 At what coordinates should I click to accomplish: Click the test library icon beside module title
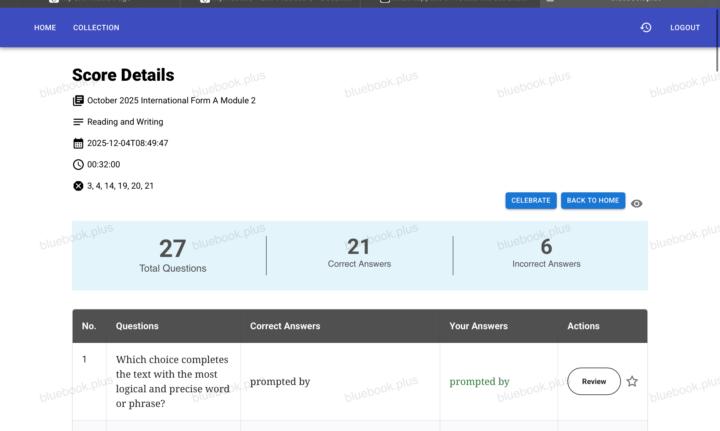click(78, 101)
